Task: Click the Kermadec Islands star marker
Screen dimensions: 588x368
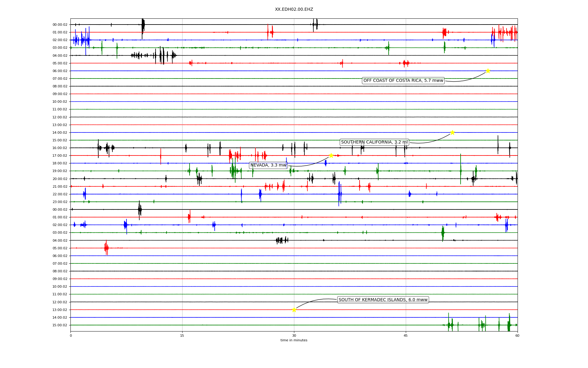Action: (294, 310)
